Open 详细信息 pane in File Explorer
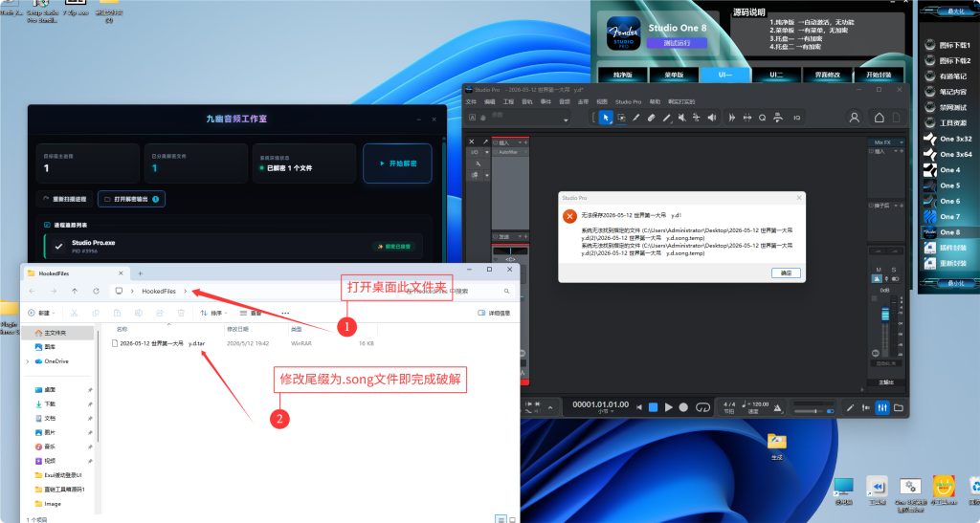 click(x=494, y=313)
